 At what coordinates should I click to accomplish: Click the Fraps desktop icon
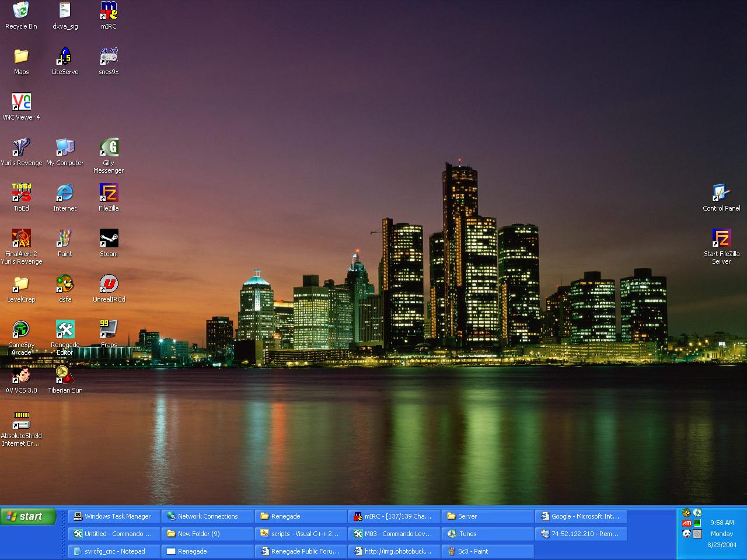tap(109, 329)
